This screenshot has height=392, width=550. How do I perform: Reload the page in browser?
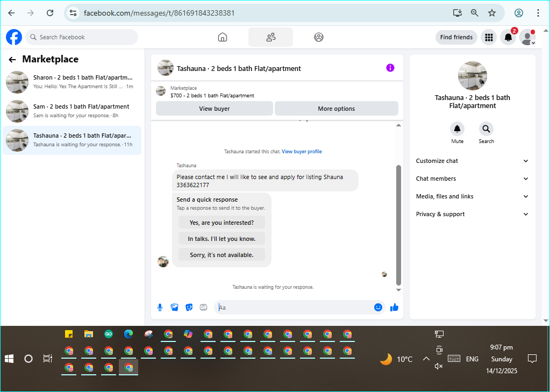pos(50,13)
